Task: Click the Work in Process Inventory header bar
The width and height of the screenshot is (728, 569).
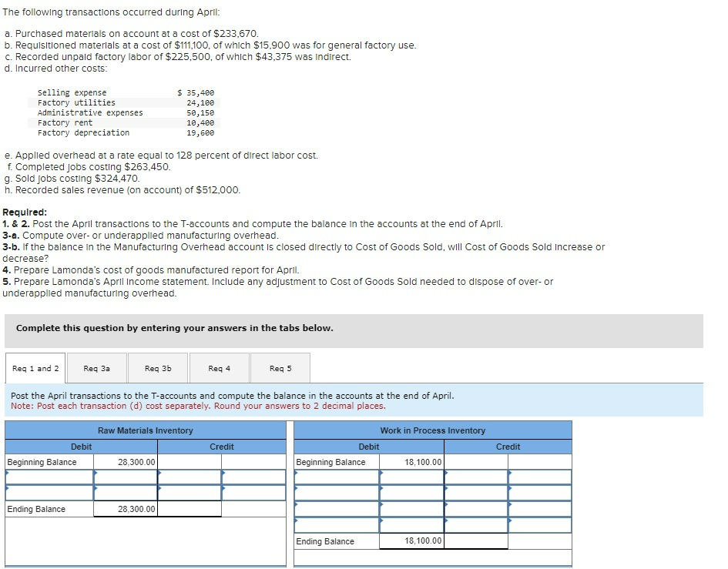Action: tap(432, 430)
